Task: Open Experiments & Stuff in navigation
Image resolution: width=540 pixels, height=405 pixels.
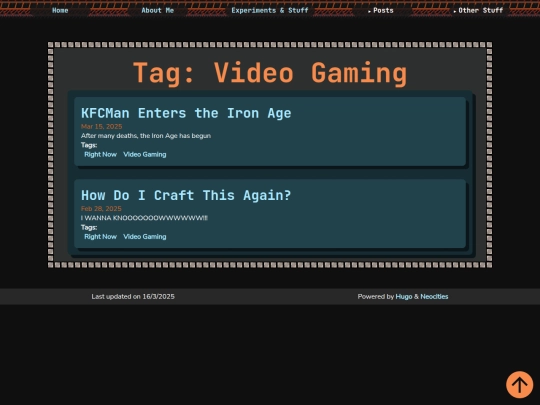Action: point(270,10)
